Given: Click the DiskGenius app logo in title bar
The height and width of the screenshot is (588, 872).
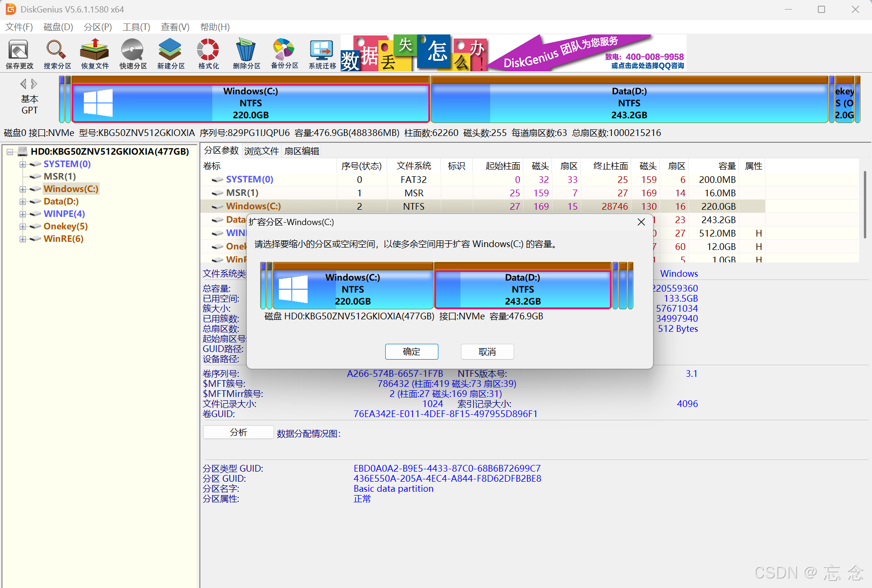Looking at the screenshot, I should point(11,9).
